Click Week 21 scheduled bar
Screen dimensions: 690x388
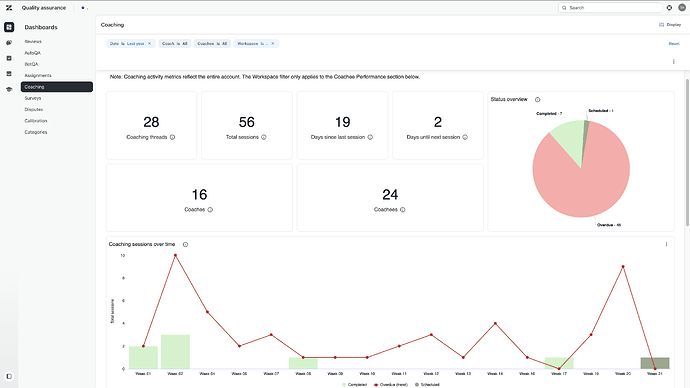click(x=655, y=363)
